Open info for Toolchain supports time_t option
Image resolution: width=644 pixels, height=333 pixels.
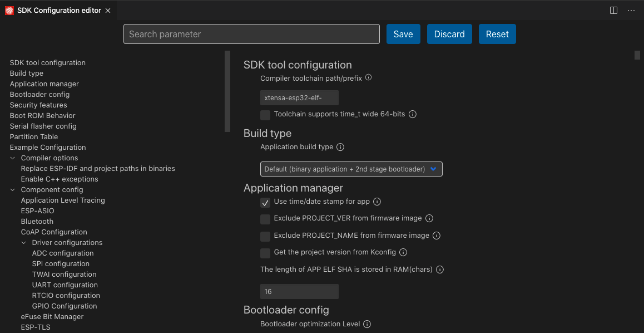[x=412, y=114]
